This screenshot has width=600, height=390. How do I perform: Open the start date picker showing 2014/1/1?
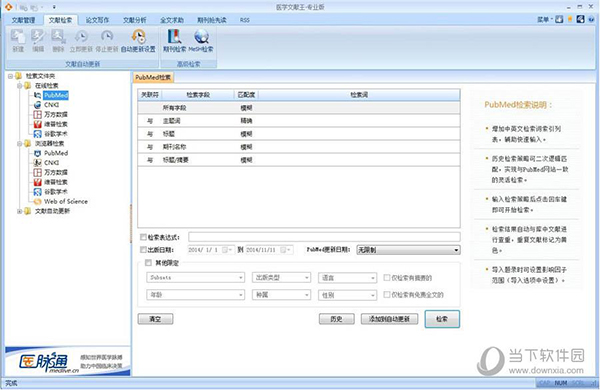pos(227,250)
